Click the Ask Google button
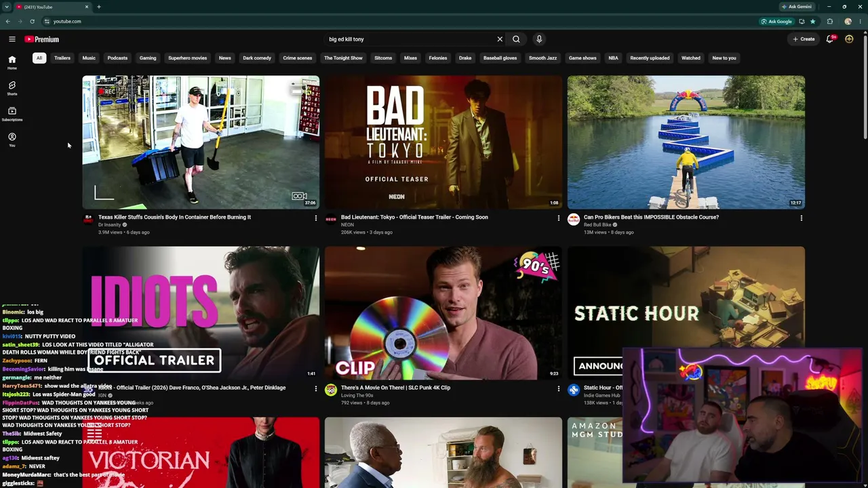This screenshot has width=868, height=488. pos(776,22)
